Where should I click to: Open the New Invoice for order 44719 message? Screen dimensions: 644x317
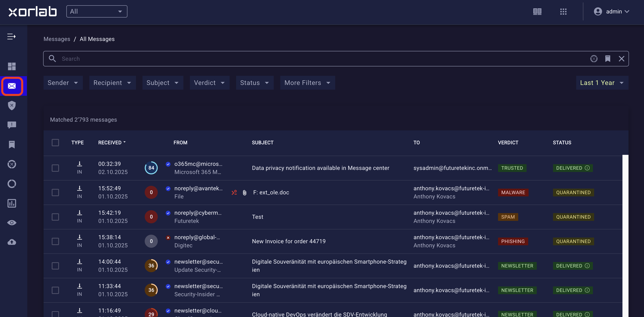pos(289,241)
